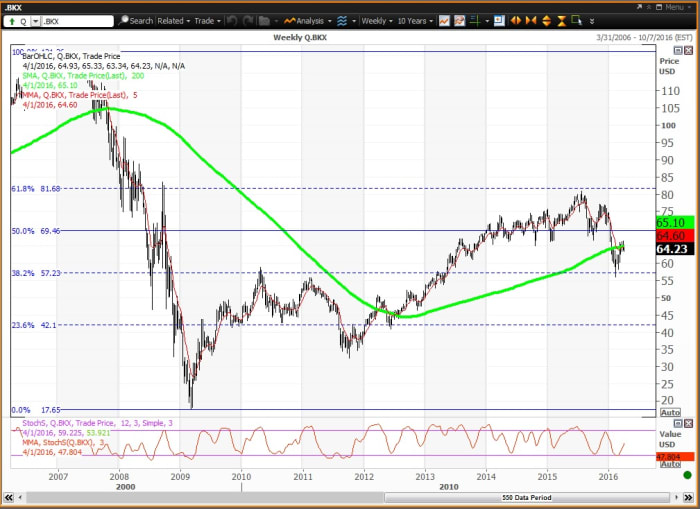This screenshot has height=509, width=700.
Task: Expand the folder icon dropdown arrow
Action: (276, 21)
